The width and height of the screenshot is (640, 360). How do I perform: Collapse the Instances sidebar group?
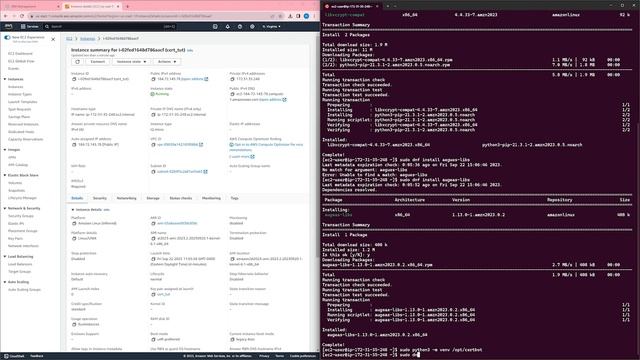5,79
